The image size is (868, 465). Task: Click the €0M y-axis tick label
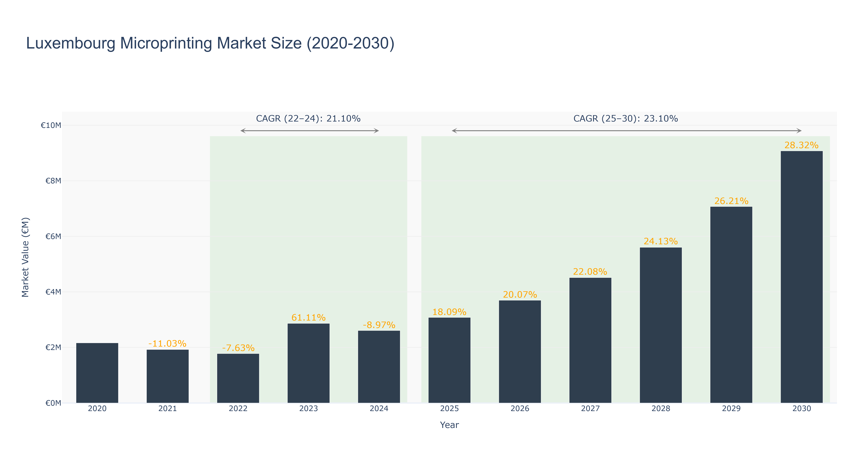[x=53, y=403]
